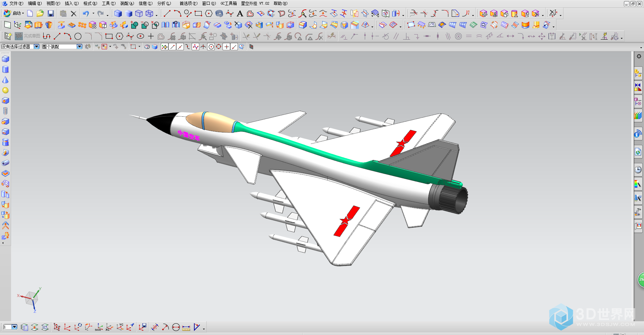Toggle Quadrant Point snap option

pos(219,47)
